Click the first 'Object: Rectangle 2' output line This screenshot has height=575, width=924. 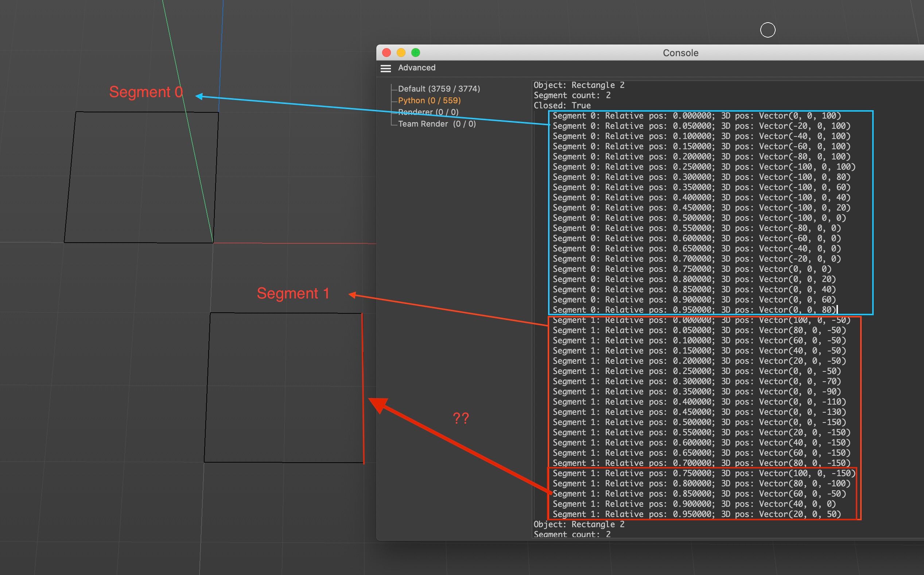coord(578,85)
